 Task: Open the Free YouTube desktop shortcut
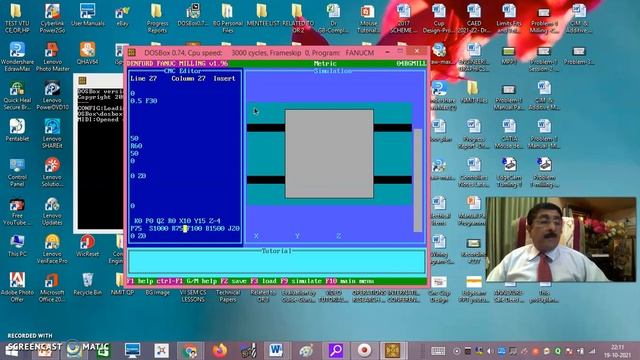(17, 211)
